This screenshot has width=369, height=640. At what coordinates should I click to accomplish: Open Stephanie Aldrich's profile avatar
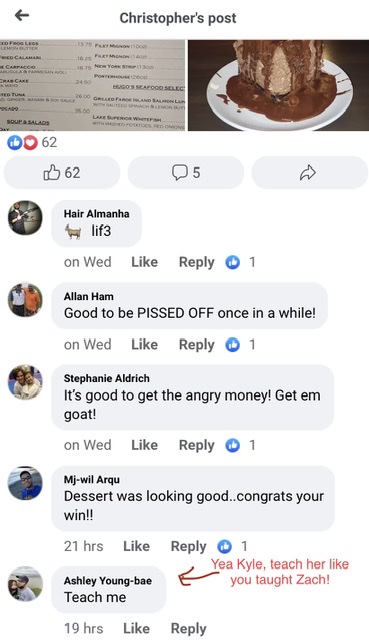[x=25, y=382]
